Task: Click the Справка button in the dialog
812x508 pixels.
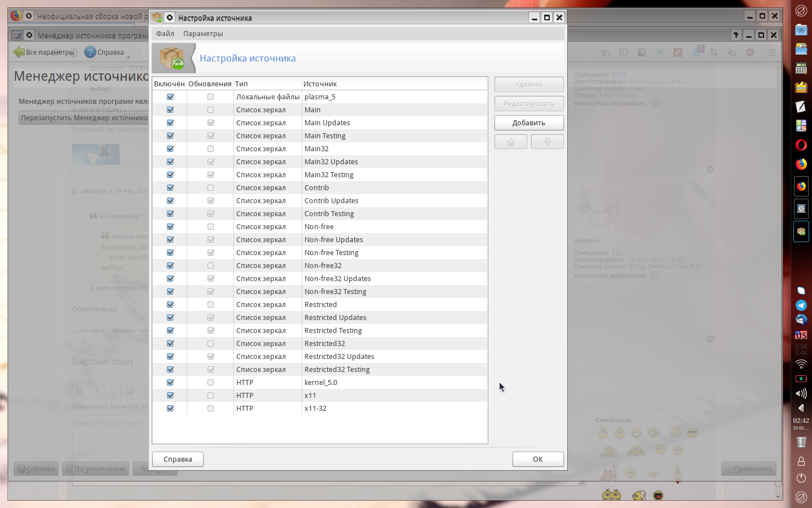Action: (x=178, y=459)
